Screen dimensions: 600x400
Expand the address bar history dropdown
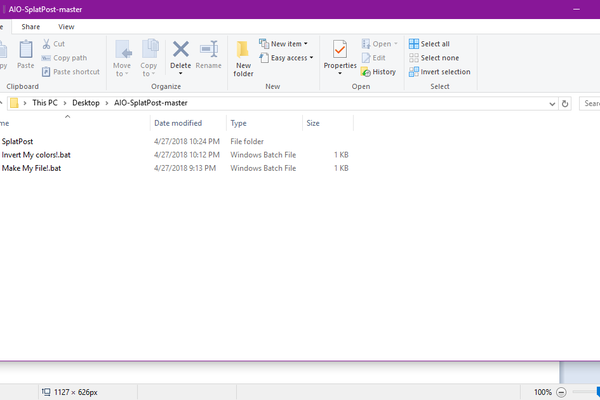[550, 103]
